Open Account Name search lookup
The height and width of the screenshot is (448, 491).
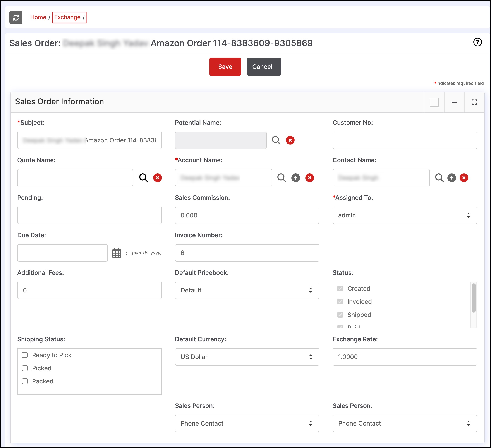(282, 178)
